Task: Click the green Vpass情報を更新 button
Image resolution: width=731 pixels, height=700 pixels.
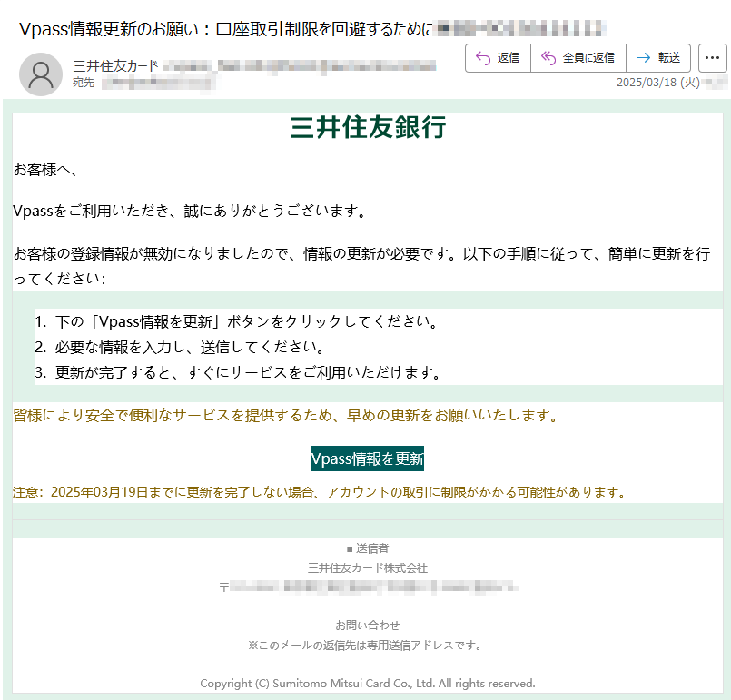Action: (x=368, y=458)
